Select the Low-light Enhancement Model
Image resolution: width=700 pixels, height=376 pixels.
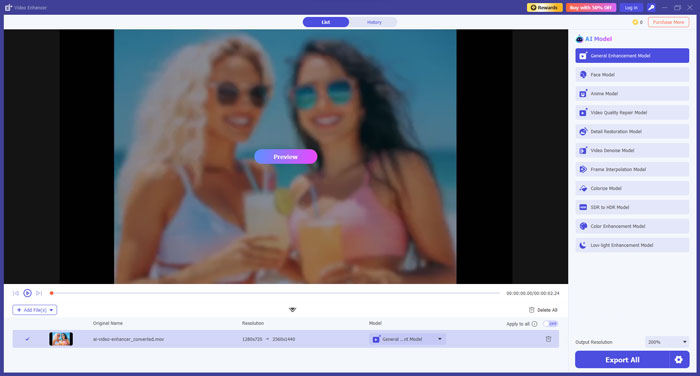pyautogui.click(x=632, y=245)
